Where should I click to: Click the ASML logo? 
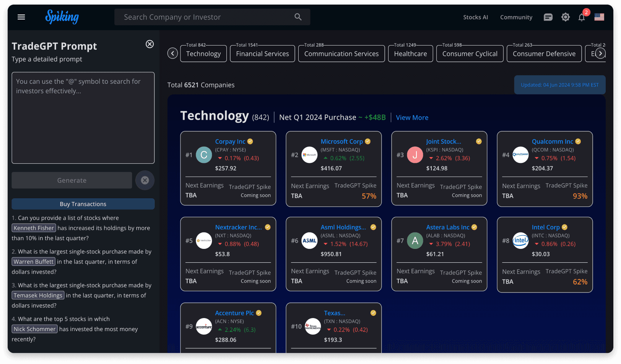click(309, 240)
